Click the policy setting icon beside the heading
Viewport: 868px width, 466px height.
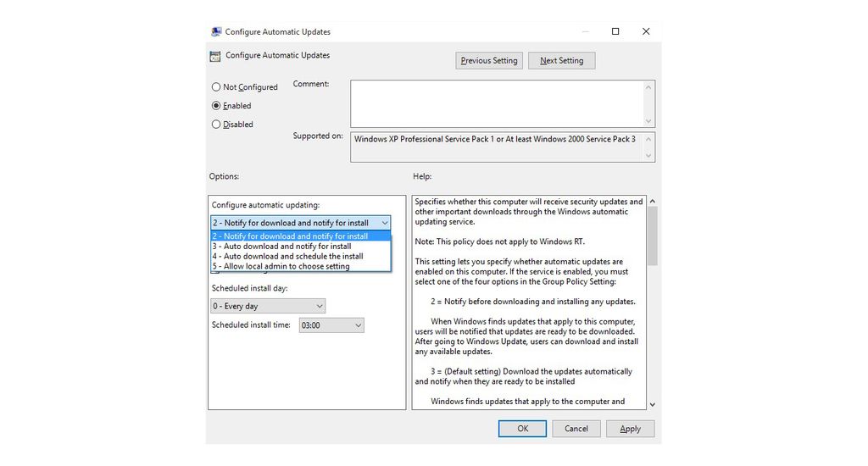click(x=215, y=56)
